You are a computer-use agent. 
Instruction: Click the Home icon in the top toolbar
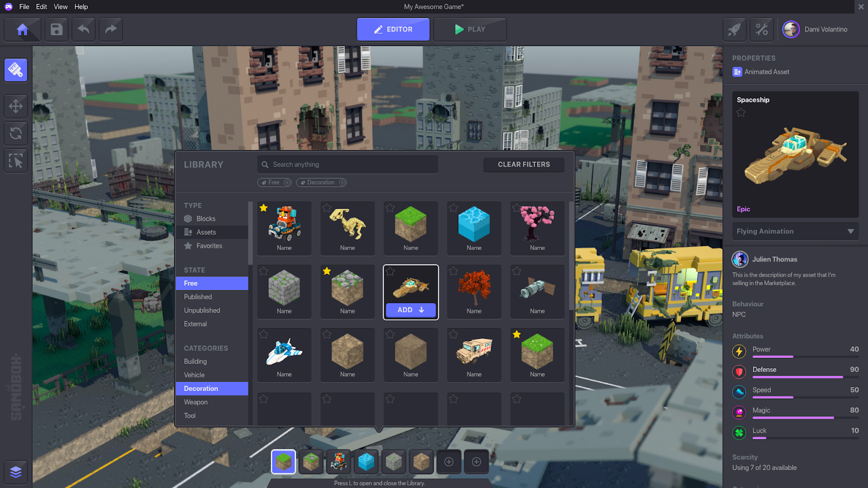click(x=23, y=29)
